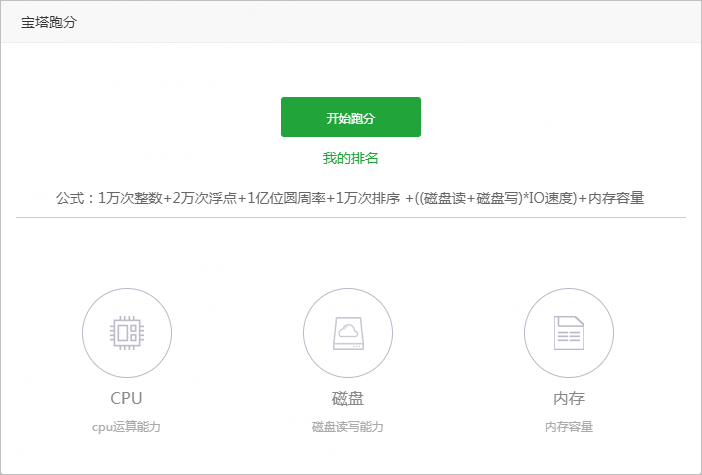Open the 我的排名 link
The height and width of the screenshot is (475, 702).
click(350, 158)
